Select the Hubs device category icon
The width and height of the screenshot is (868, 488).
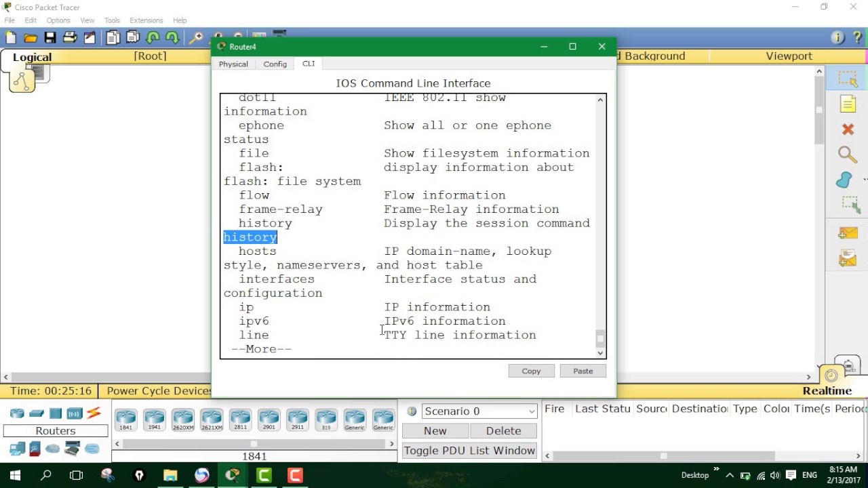56,413
